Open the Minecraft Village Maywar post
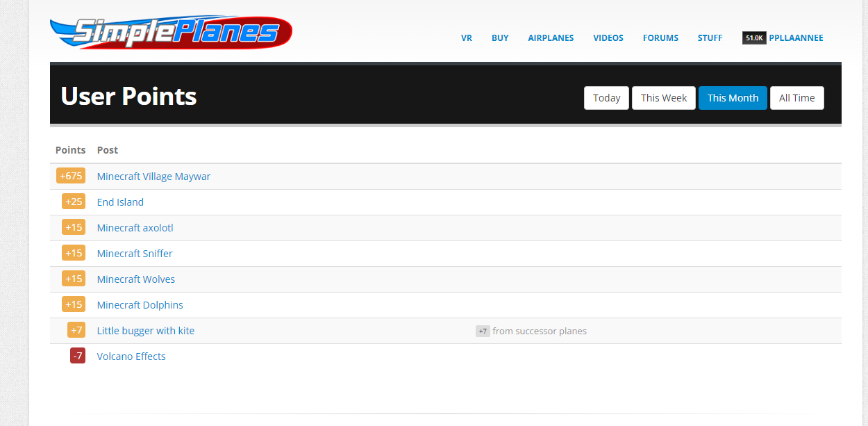868x426 pixels. tap(153, 177)
